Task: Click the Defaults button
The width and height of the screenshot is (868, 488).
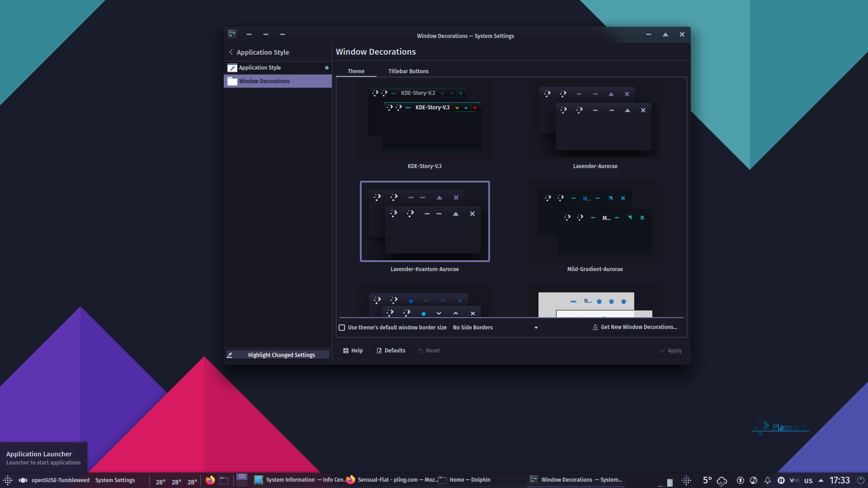Action: point(391,351)
